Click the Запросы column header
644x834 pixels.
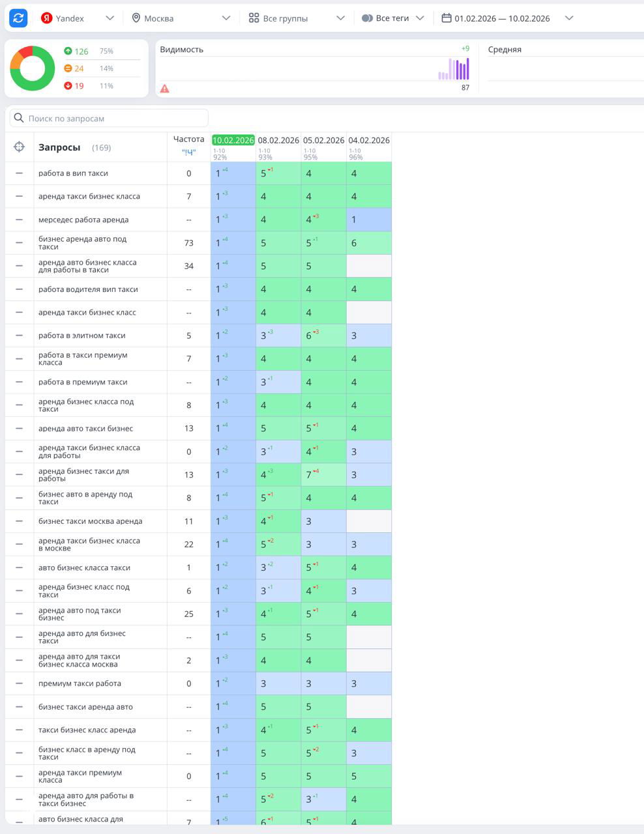[59, 147]
